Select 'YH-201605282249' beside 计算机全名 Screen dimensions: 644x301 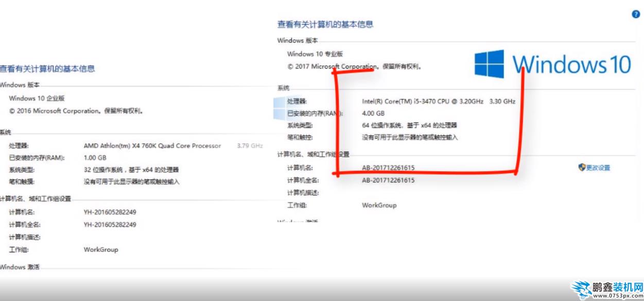110,225
